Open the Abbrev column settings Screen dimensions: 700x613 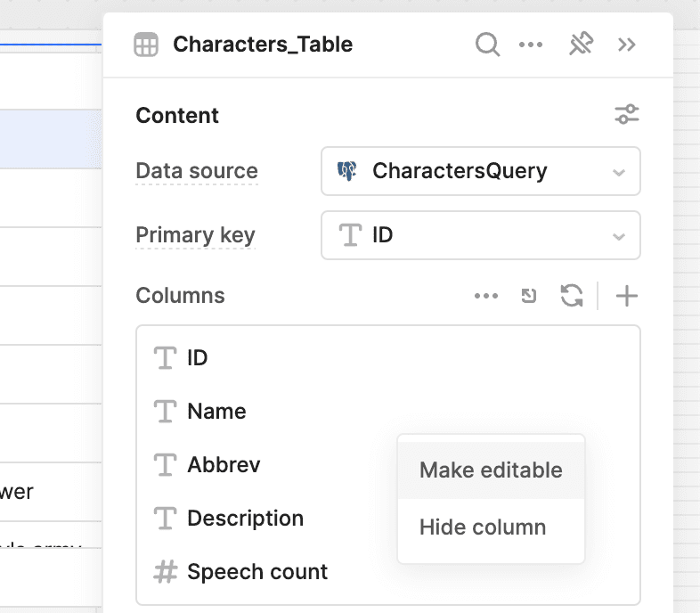[x=224, y=465]
